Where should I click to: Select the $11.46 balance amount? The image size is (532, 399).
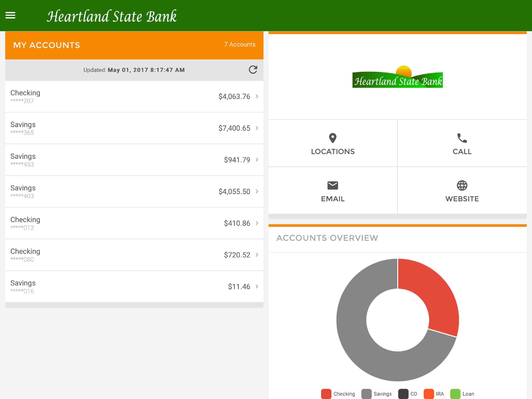239,287
